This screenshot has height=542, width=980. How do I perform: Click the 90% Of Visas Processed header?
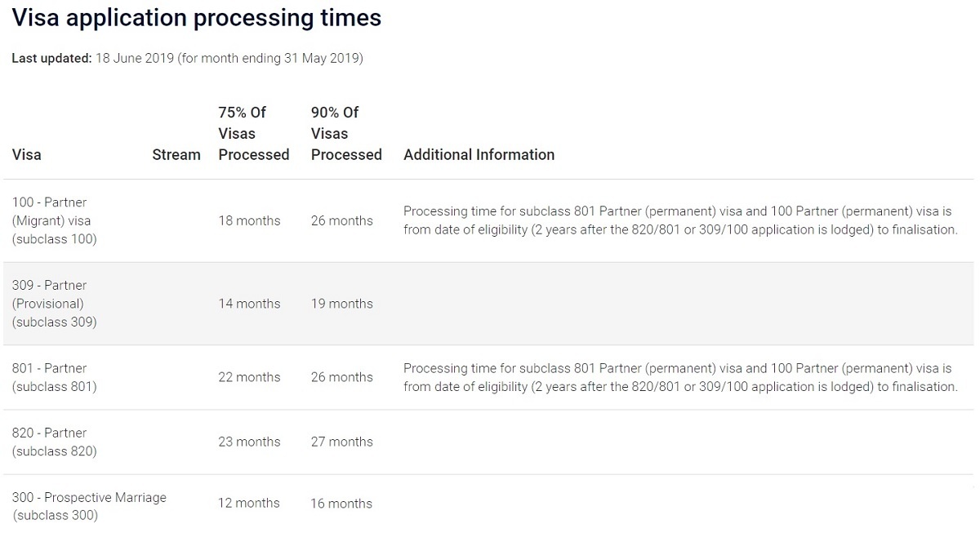pos(346,133)
